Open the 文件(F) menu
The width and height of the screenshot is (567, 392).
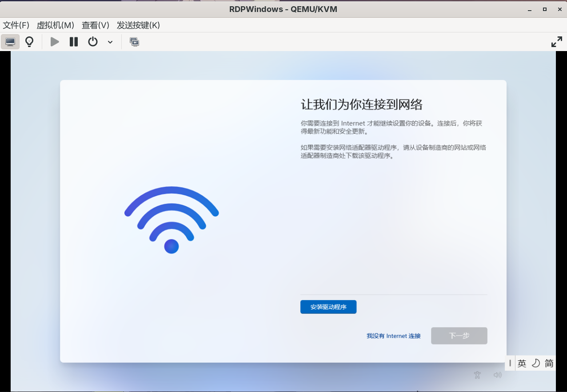pos(16,25)
